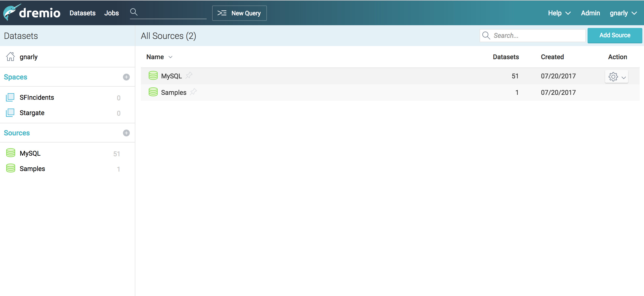Viewport: 644px width, 296px height.
Task: Open the Stargate space
Action: 32,113
